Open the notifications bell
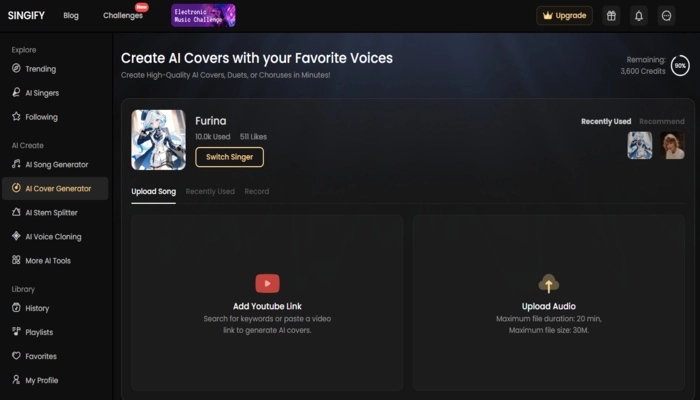This screenshot has width=700, height=400. coord(639,16)
